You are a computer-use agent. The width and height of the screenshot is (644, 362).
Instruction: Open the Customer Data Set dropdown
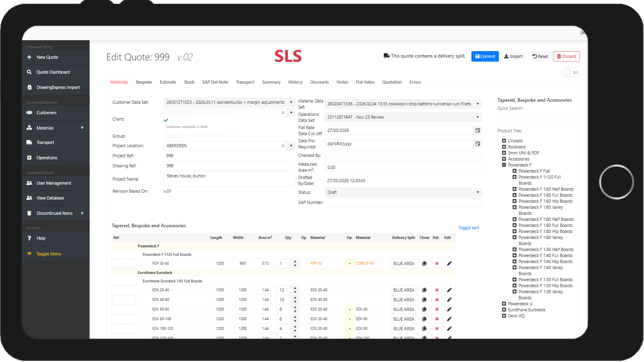tap(291, 103)
